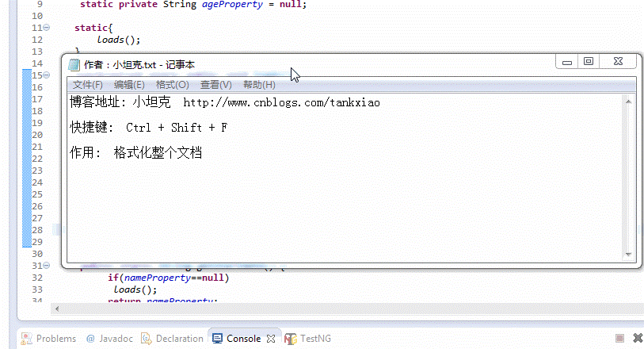The image size is (644, 349).
Task: Maximize the Notepad window
Action: coord(589,62)
